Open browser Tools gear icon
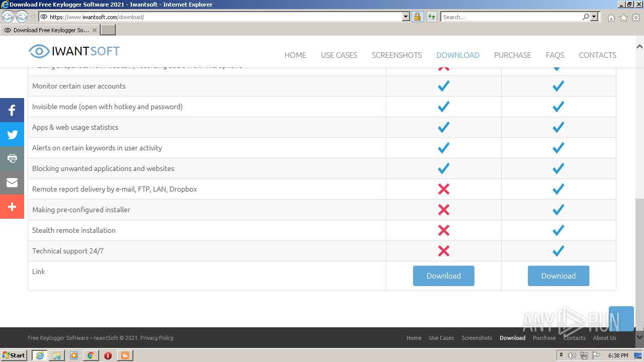Image resolution: width=644 pixels, height=362 pixels. (x=636, y=18)
